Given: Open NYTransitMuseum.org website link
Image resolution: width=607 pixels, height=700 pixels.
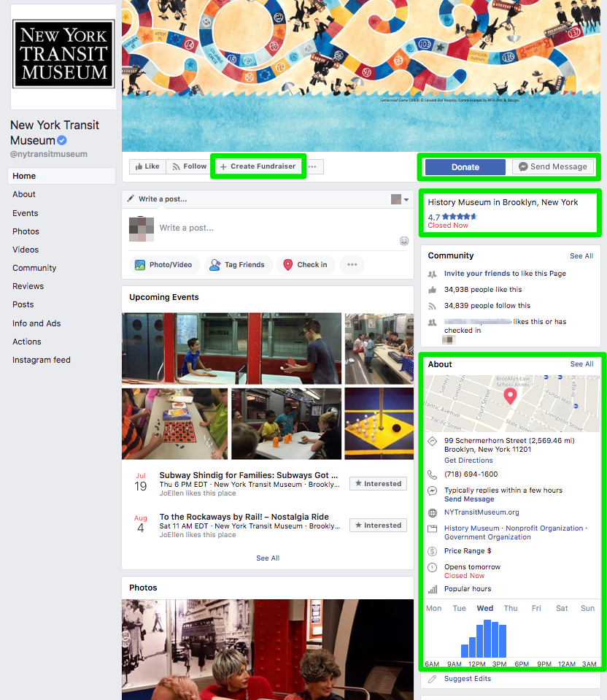Looking at the screenshot, I should click(x=482, y=512).
